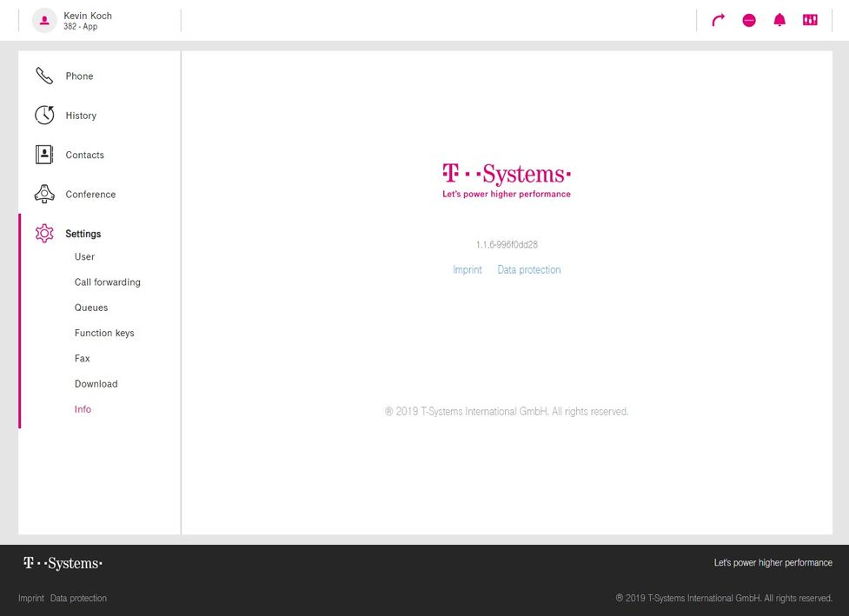Open the Imprint link in main panel
The image size is (849, 616).
pos(468,269)
